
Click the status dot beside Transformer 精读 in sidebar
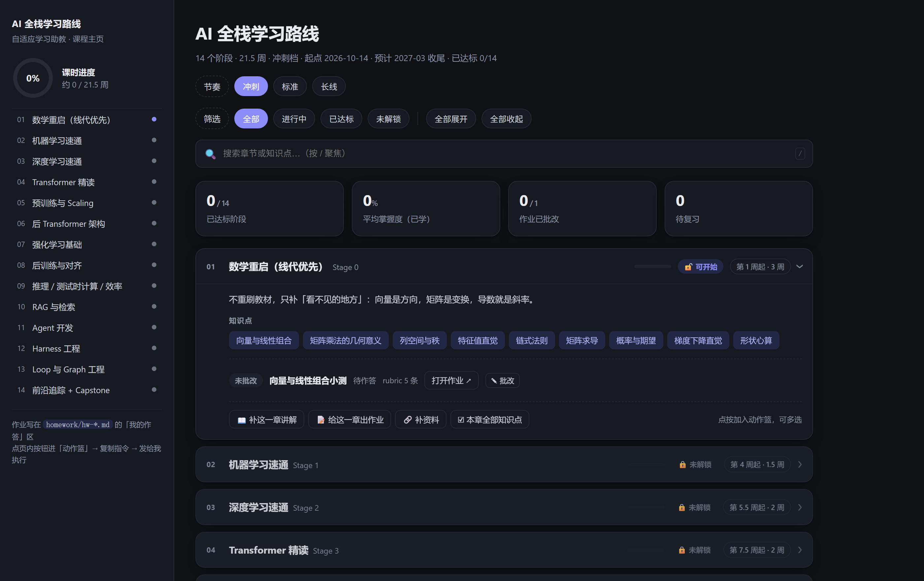154,182
